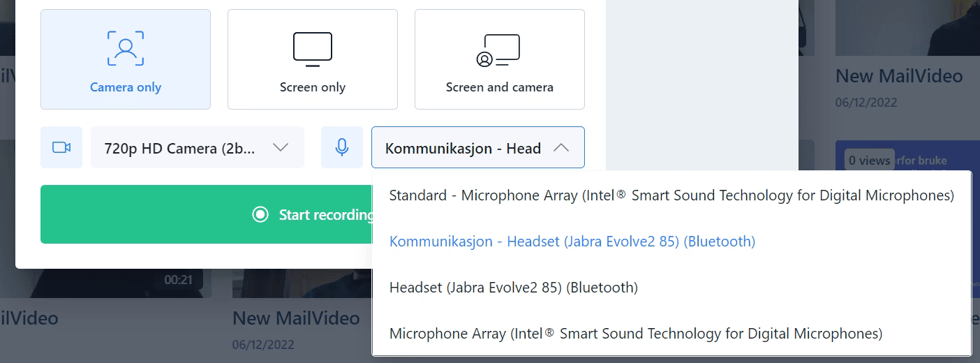Click the 06/12/2022 date under top right MailVideo
This screenshot has height=363, width=980.
866,102
